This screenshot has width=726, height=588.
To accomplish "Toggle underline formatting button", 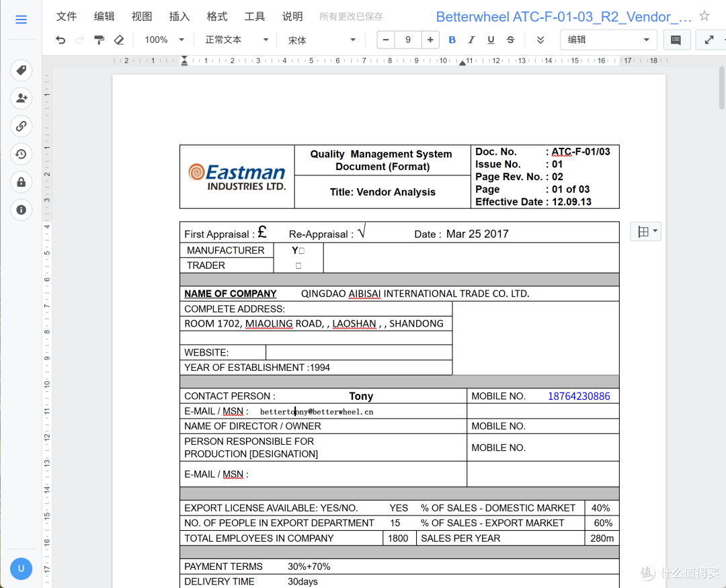I will [x=491, y=40].
